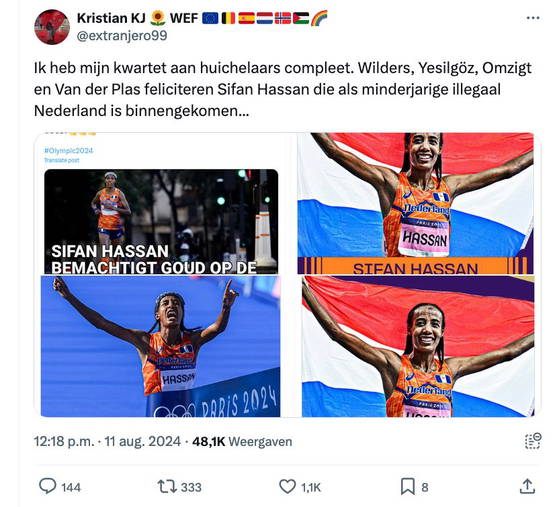Like the post with heart icon
The height and width of the screenshot is (507, 555).
[287, 486]
